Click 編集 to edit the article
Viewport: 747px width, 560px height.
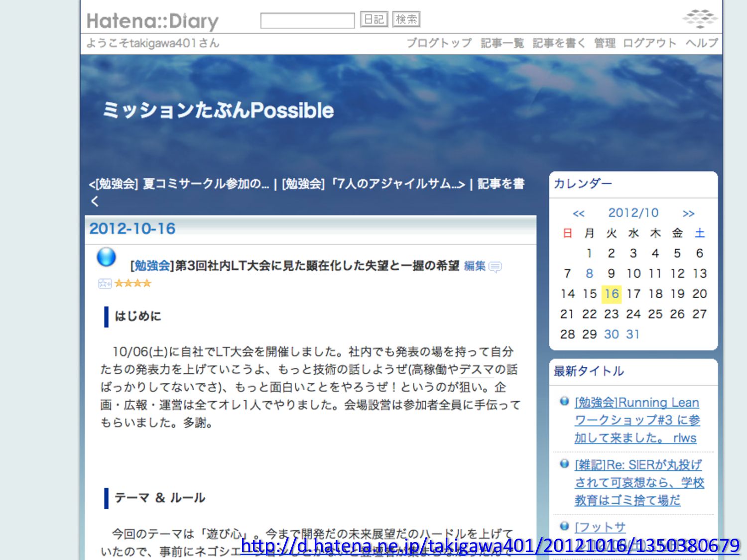[x=475, y=266]
